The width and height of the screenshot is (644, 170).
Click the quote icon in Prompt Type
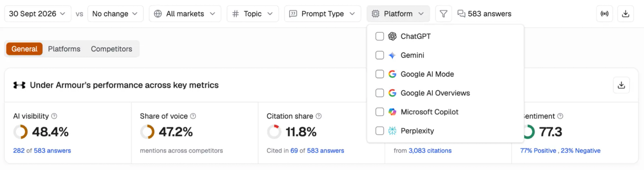(x=293, y=14)
